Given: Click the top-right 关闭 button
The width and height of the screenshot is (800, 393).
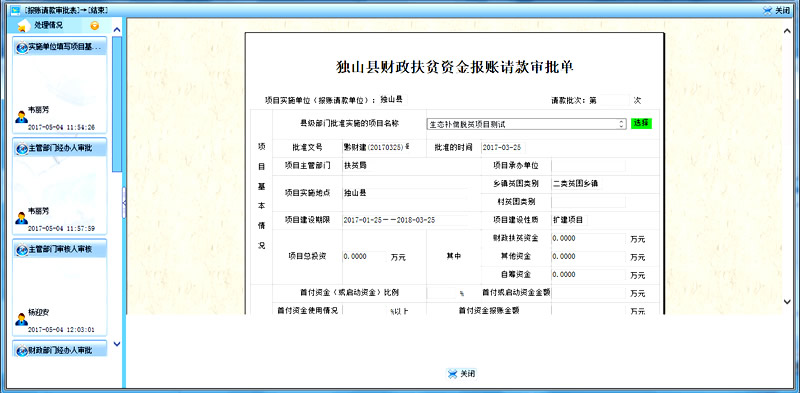Looking at the screenshot, I should pyautogui.click(x=776, y=10).
